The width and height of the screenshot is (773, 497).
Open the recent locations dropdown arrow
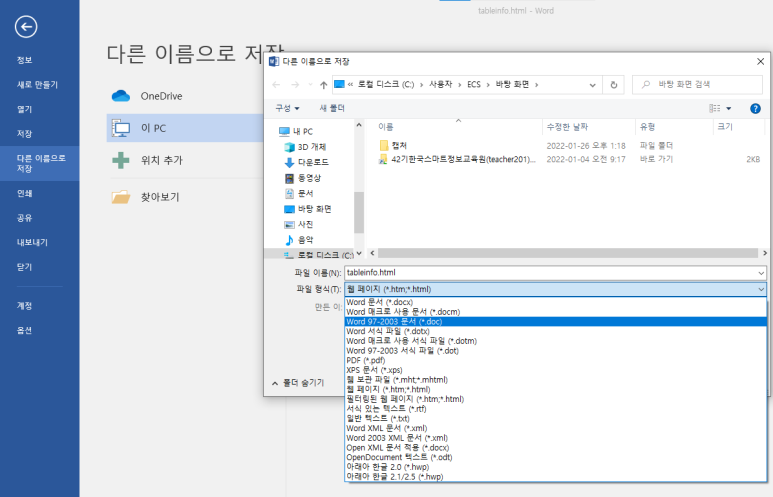pos(310,85)
